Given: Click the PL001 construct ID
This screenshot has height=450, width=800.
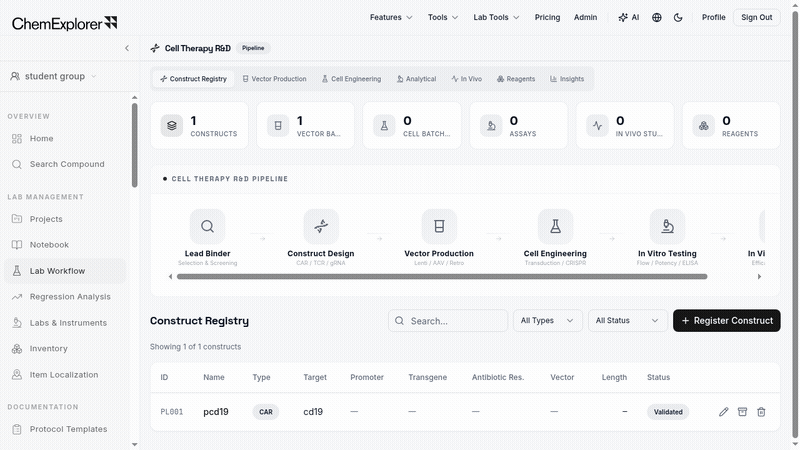Looking at the screenshot, I should coord(171,412).
